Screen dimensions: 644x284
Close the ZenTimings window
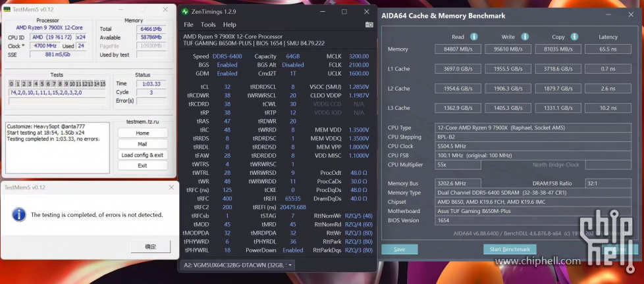tap(366, 11)
